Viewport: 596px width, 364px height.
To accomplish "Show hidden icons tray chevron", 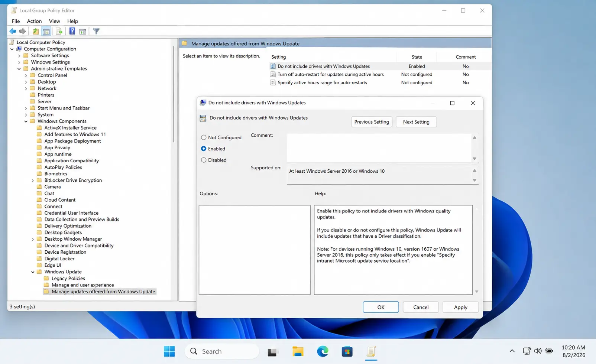I will [x=512, y=351].
